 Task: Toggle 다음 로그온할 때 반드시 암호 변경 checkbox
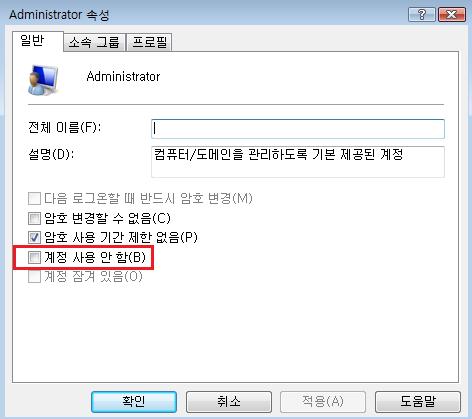tap(34, 199)
